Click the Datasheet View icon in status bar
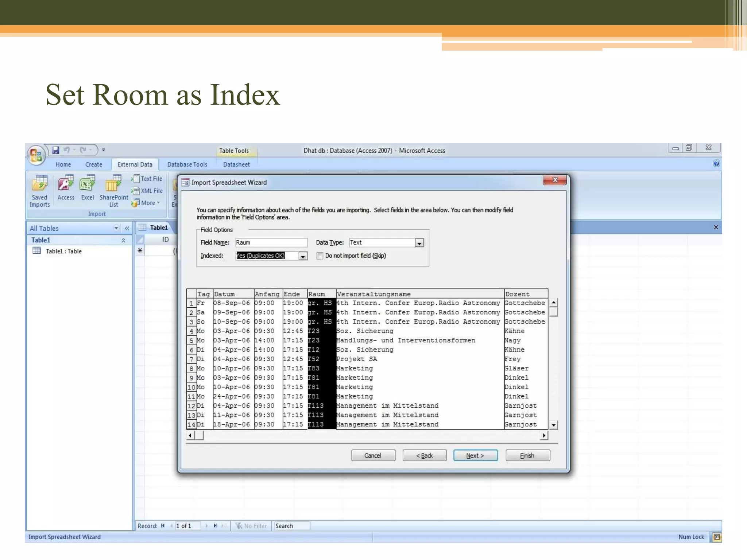747x560 pixels. 717,537
